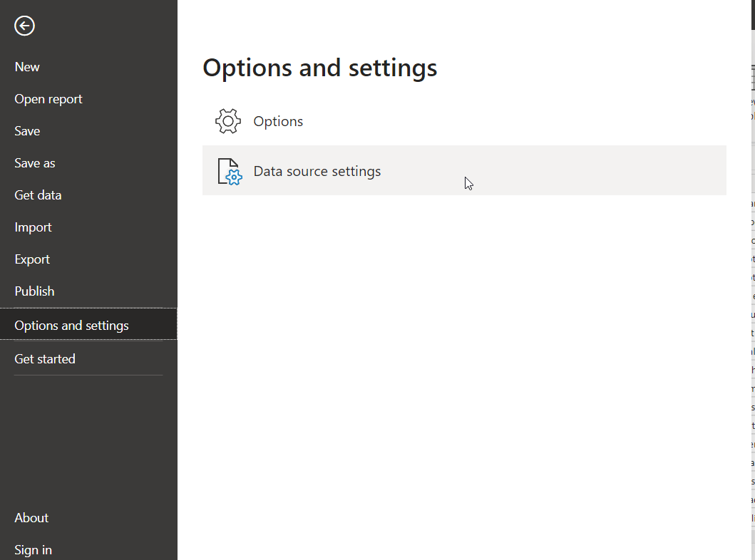Click the Data source settings icon
Image resolution: width=755 pixels, height=560 pixels.
pos(230,171)
